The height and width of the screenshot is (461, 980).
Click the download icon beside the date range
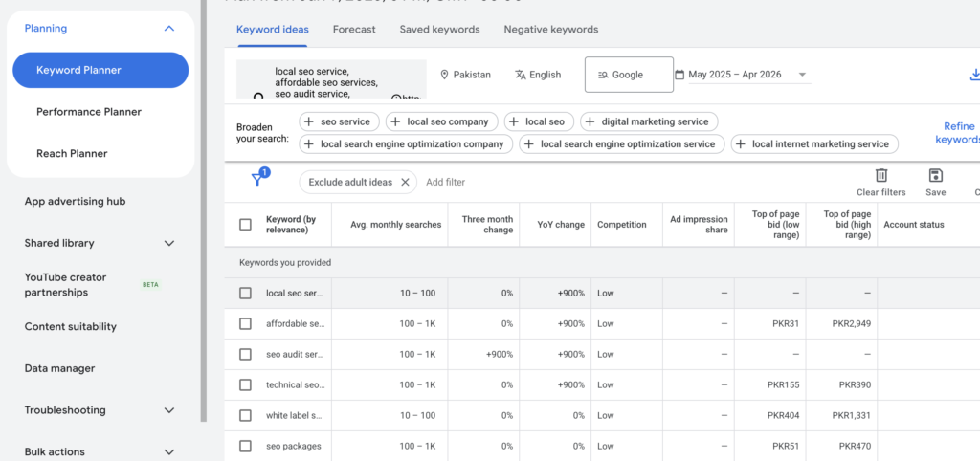pos(974,75)
